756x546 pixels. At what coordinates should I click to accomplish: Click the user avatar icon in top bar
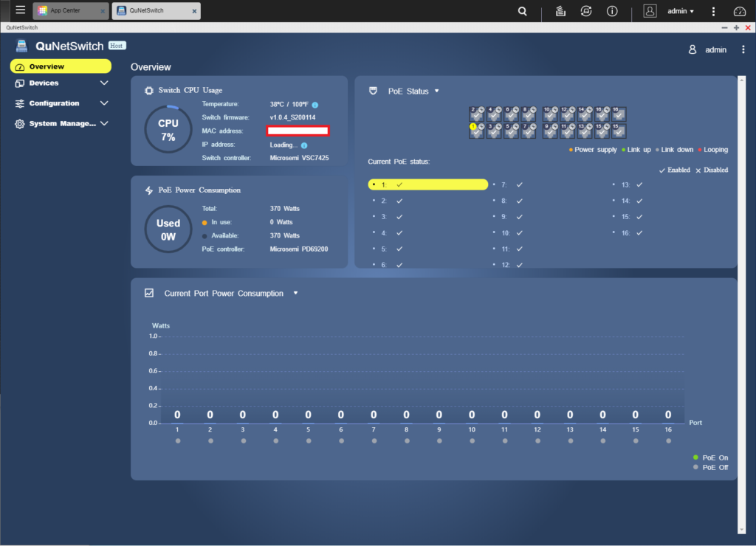pyautogui.click(x=650, y=10)
